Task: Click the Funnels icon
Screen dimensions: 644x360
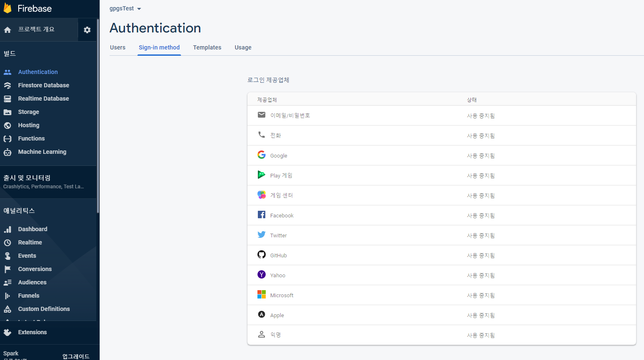Action: tap(7, 296)
